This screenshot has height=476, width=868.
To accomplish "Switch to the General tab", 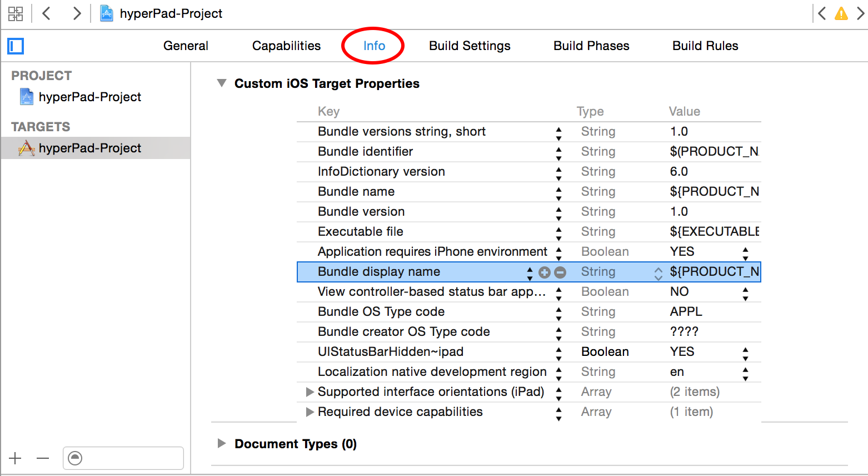I will pos(186,46).
